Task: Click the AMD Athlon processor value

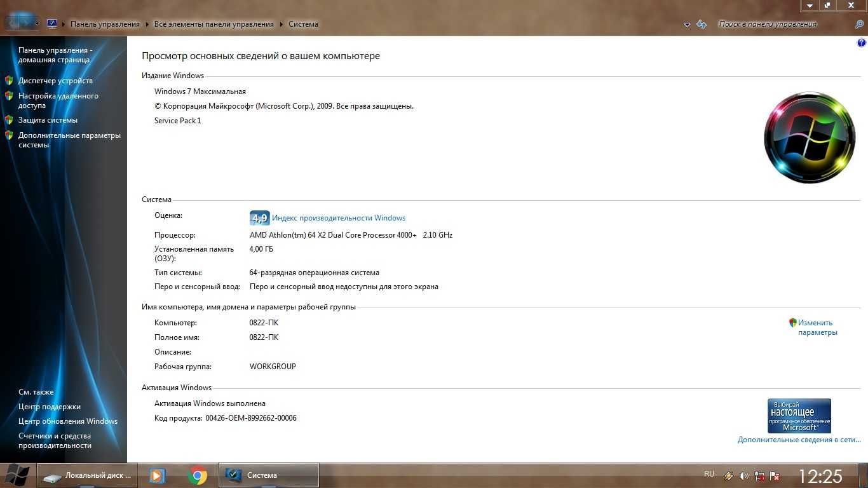Action: [351, 235]
